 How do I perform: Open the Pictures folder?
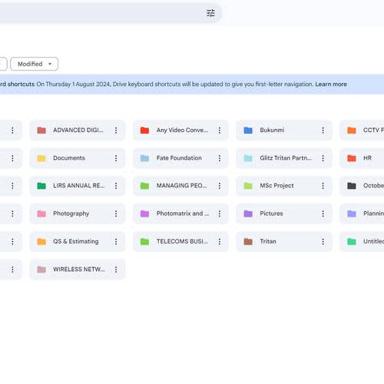(284, 214)
